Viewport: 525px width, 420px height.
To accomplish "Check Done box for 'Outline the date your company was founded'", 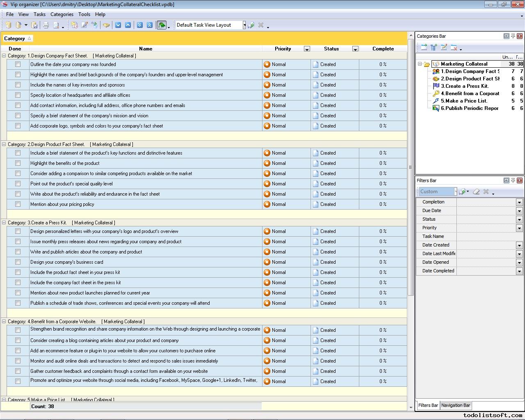I will coord(18,64).
